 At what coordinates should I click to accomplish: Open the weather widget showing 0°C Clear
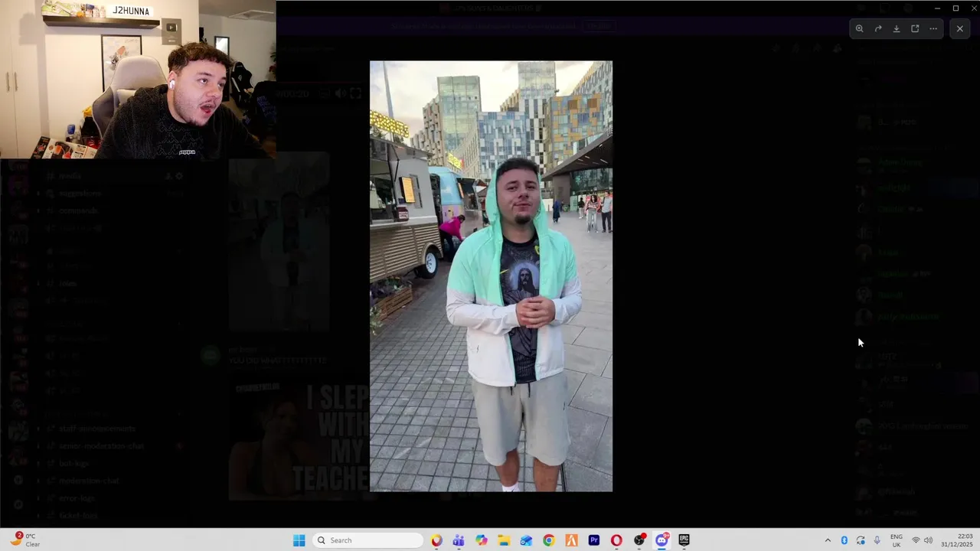(24, 540)
